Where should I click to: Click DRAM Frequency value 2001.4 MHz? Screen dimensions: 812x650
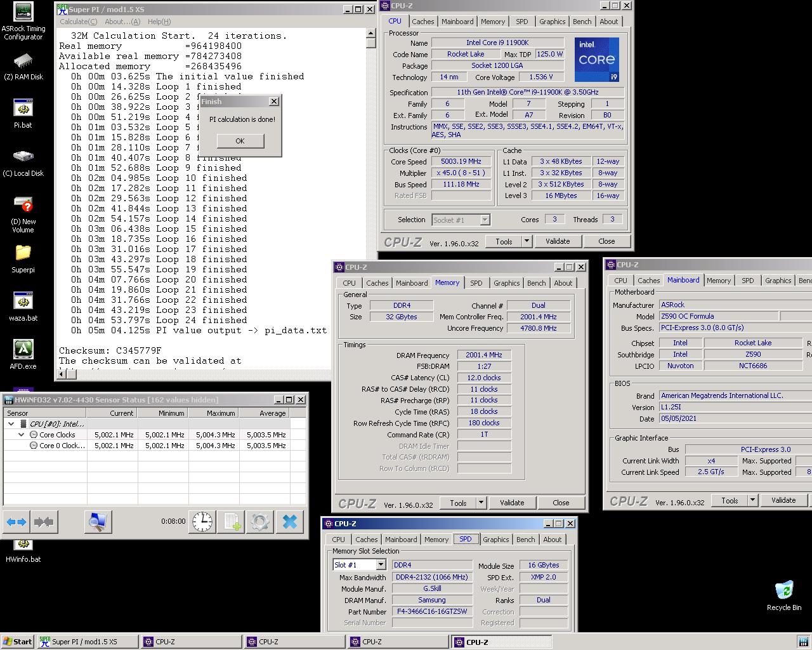tap(484, 355)
